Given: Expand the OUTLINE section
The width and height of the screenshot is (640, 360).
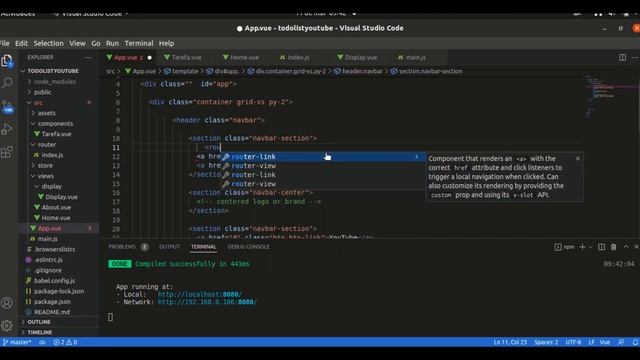Looking at the screenshot, I should tap(39, 322).
